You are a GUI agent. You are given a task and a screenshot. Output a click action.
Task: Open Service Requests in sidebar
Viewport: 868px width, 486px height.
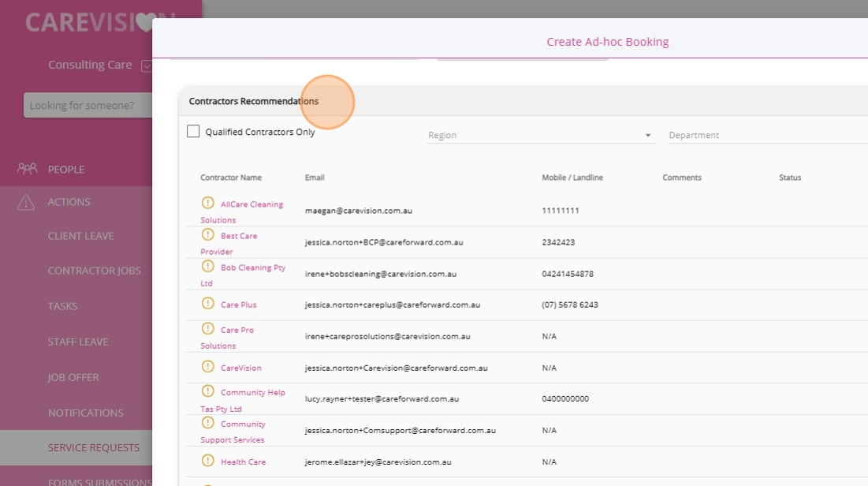click(93, 447)
